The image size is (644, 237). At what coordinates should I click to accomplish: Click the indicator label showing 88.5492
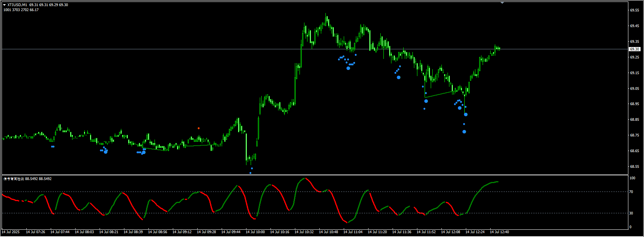point(27,179)
